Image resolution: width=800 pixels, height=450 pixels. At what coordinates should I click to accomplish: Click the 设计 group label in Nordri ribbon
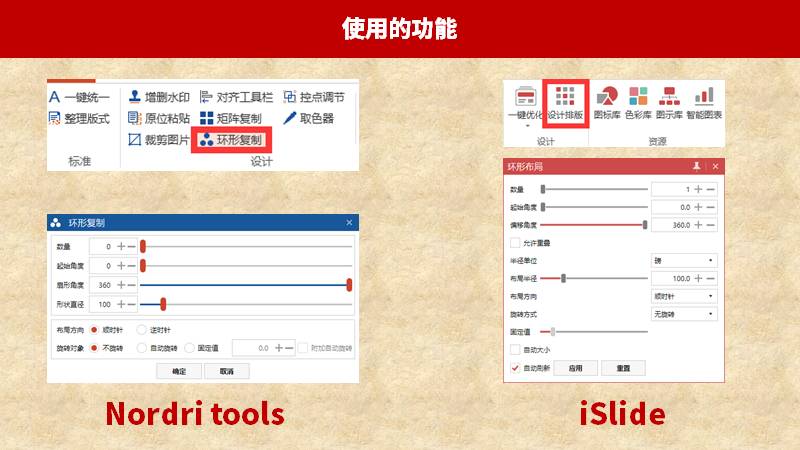(x=261, y=162)
